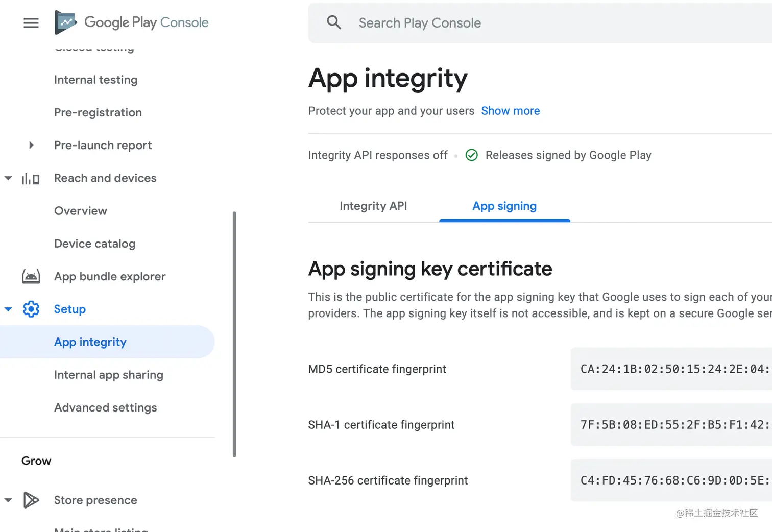Click the Show more link

click(510, 111)
